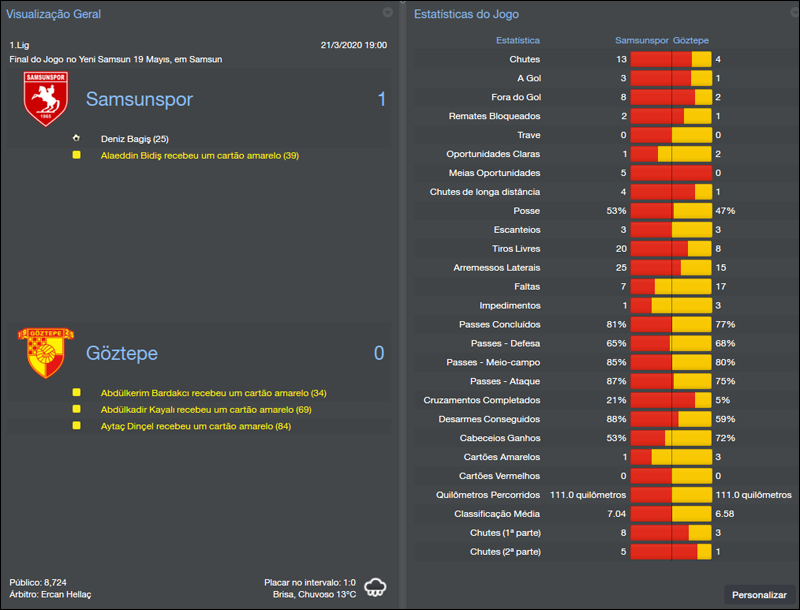Click the Posse possession bar

point(670,210)
